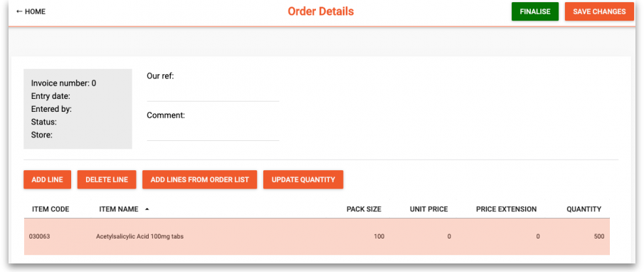Focus the Comment input field
The image size is (644, 272).
point(213,132)
